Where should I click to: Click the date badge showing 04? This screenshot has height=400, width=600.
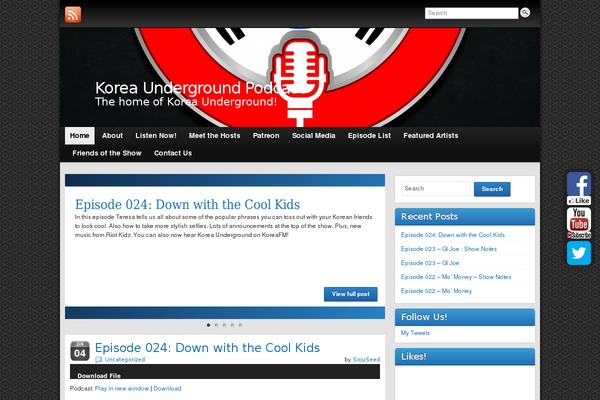tap(80, 351)
